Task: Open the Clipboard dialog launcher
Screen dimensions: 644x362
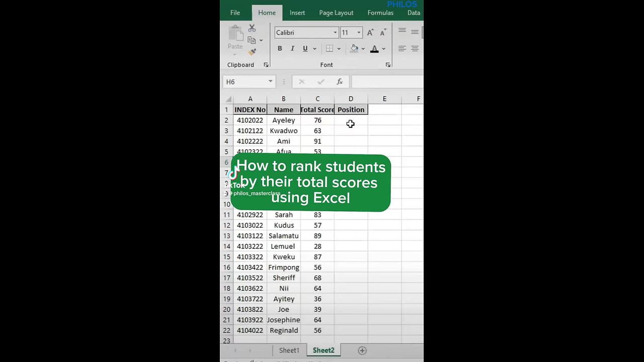Action: pos(266,65)
